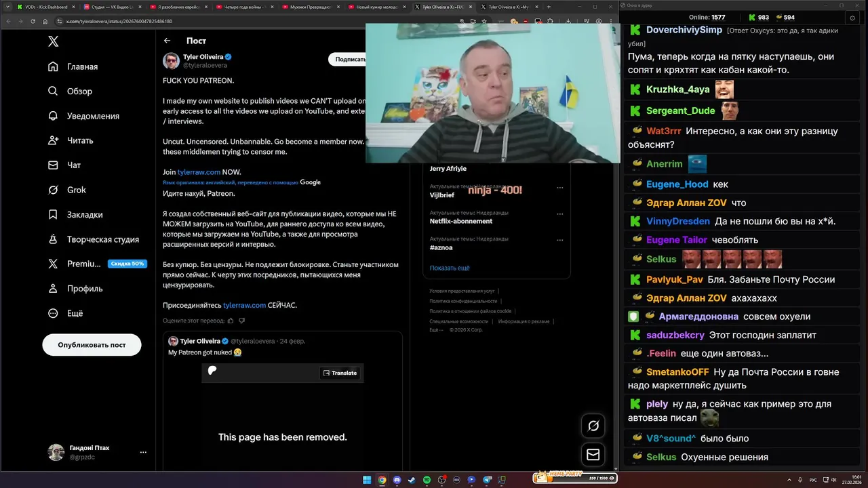The image size is (868, 488).
Task: Open account menu dots for Гандоні Птах
Action: 143,452
